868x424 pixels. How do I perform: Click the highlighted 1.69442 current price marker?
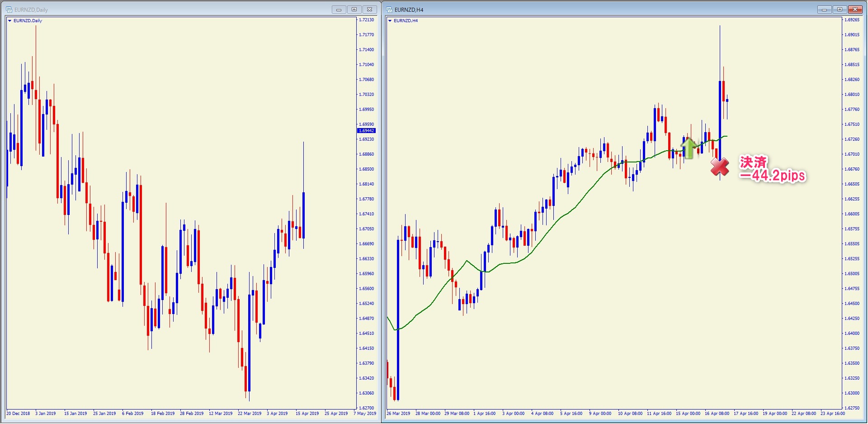click(367, 131)
